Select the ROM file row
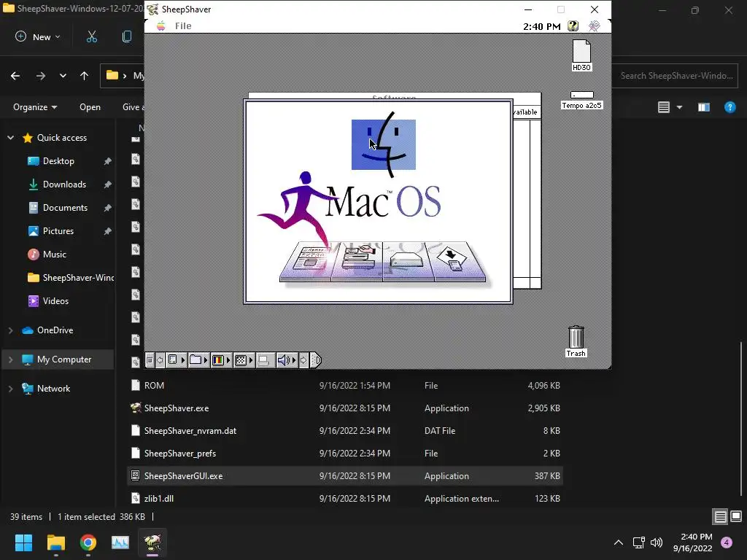Viewport: 747px width, 560px height. 345,385
